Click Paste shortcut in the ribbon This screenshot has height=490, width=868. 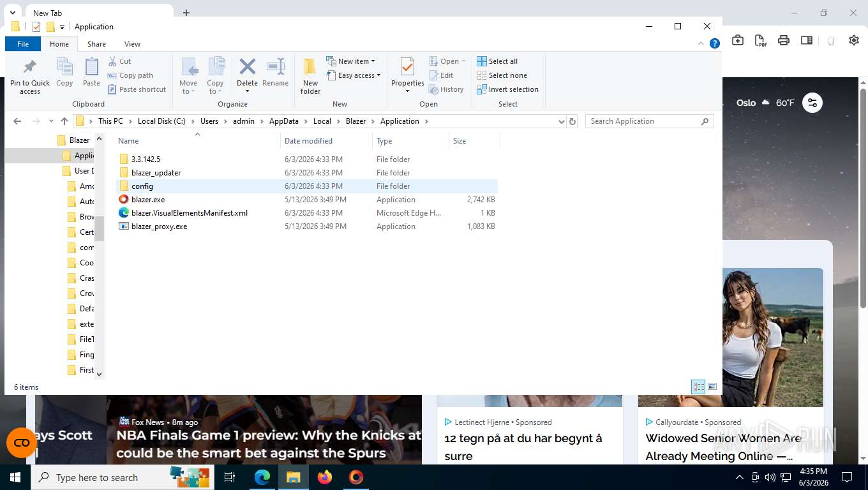pos(137,89)
